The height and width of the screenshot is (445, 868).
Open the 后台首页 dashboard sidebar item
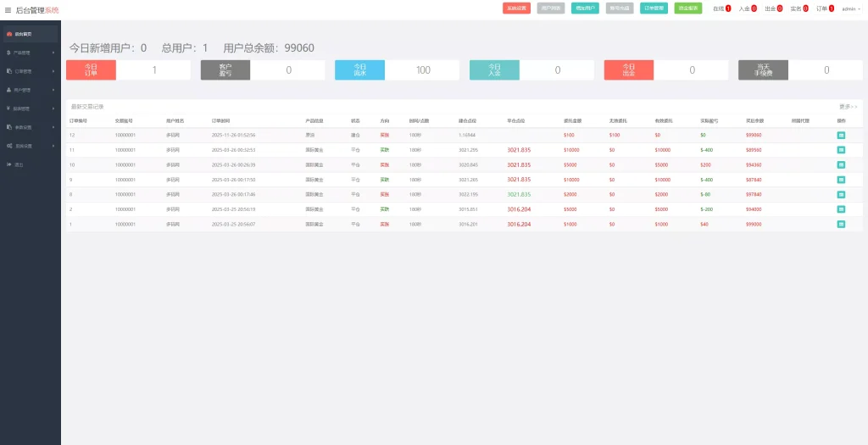point(31,34)
